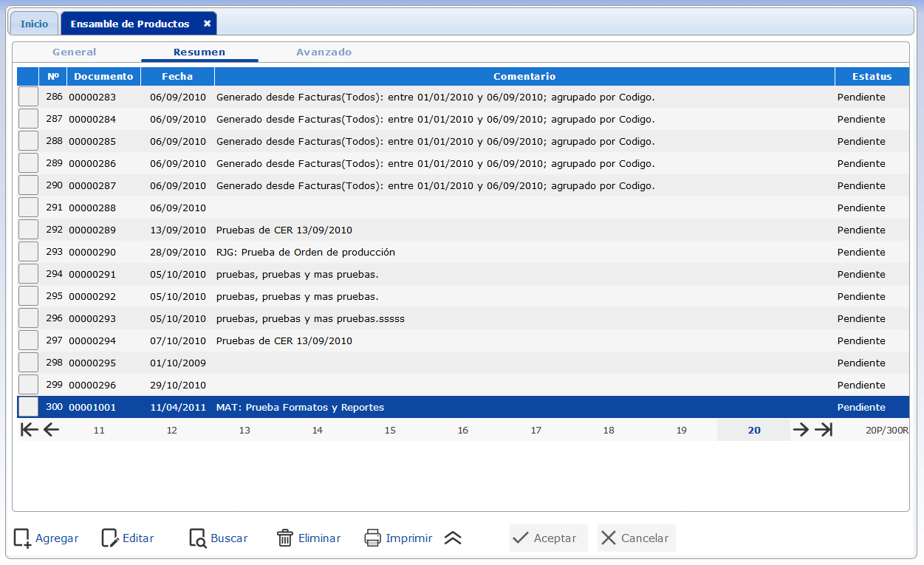Click Editar to edit the record
Viewport: 924px width, 565px height.
128,538
